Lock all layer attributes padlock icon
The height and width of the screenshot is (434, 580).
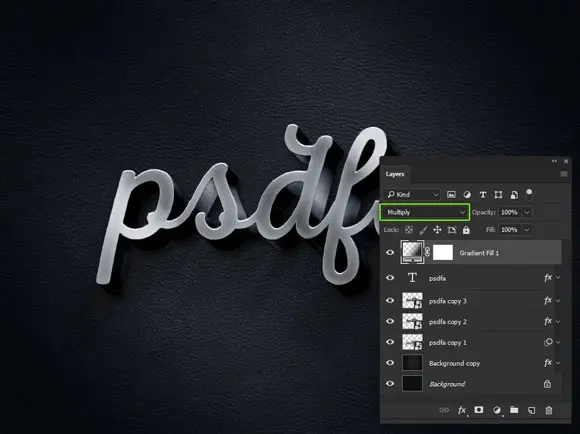pyautogui.click(x=466, y=230)
